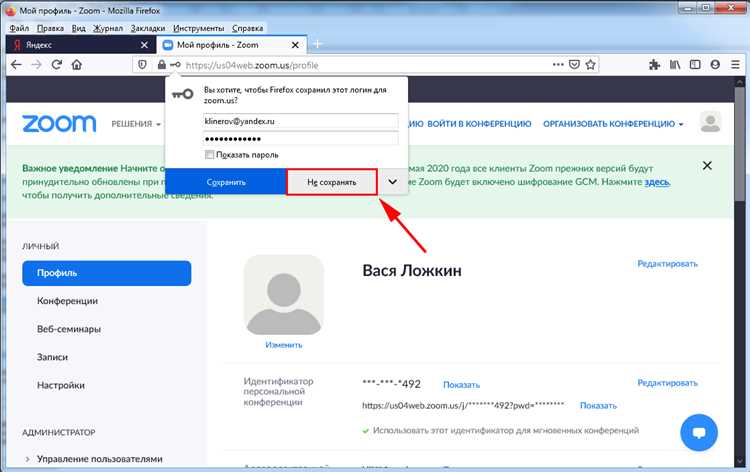Close the Мой профиль - Zoom tab

(x=295, y=45)
